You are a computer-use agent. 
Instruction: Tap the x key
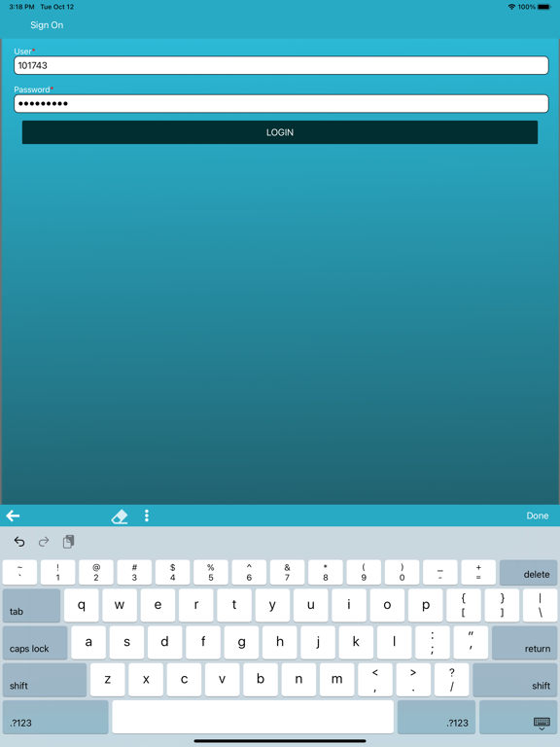tap(146, 680)
